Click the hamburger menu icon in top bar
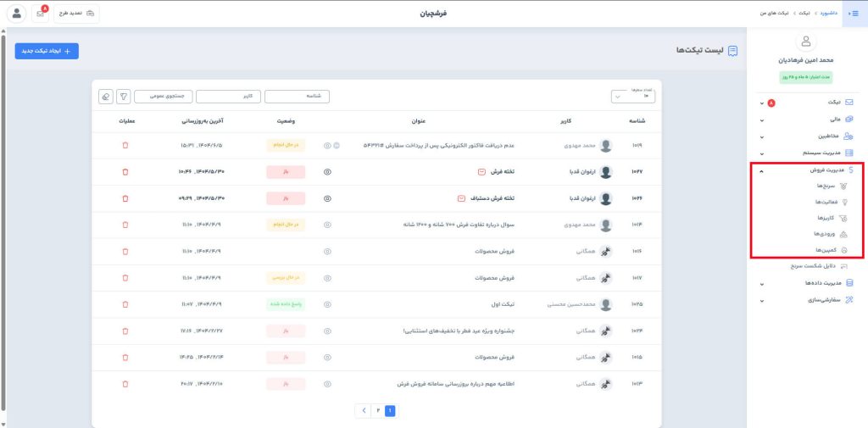This screenshot has height=428, width=868. pos(854,14)
